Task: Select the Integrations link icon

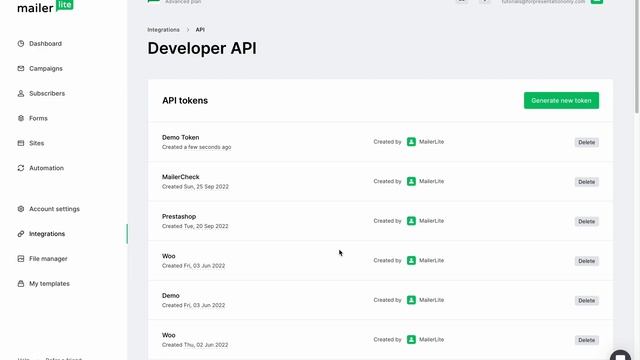Action: (x=21, y=234)
